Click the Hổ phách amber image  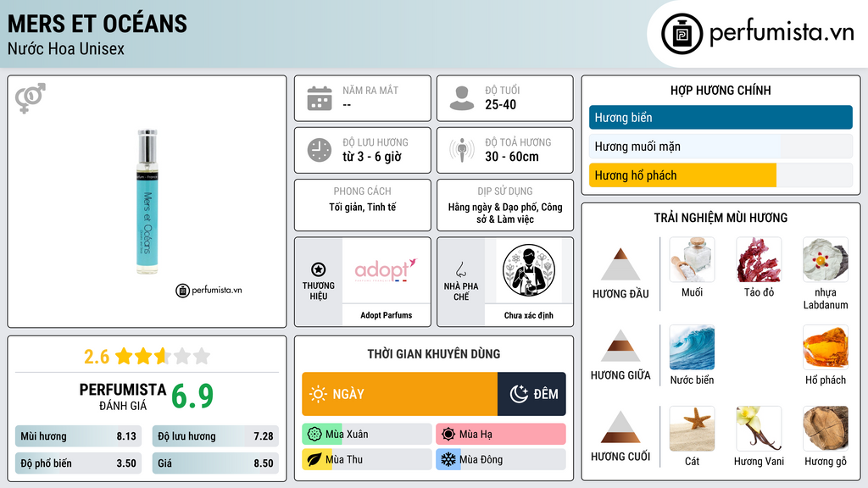826,347
